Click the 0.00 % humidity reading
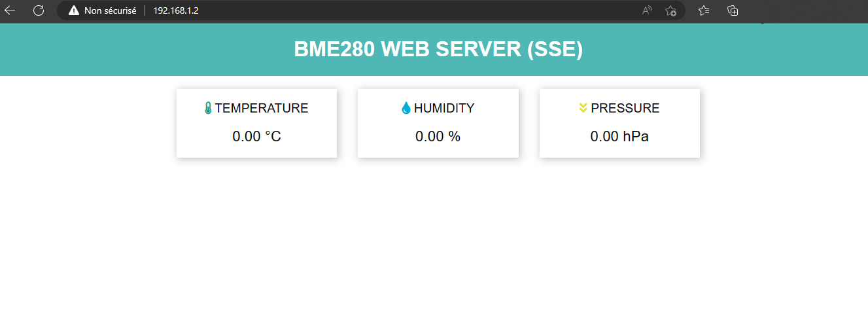Screen dimensions: 868x314 (438, 137)
